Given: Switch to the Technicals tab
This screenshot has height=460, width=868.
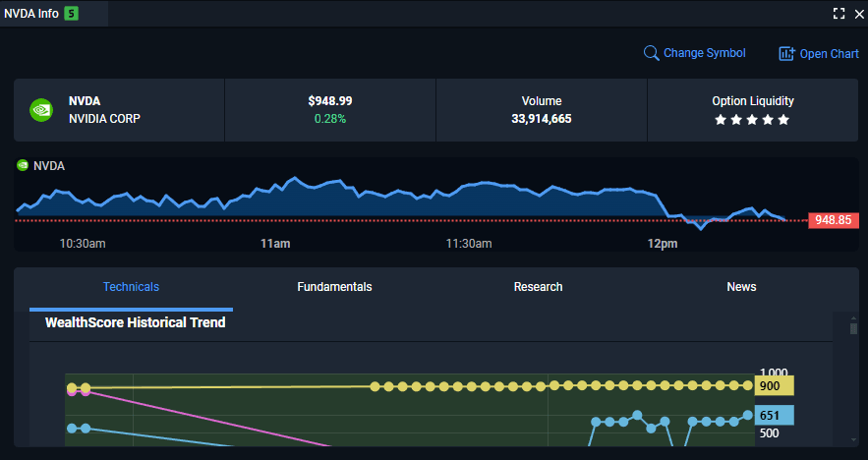Looking at the screenshot, I should click(x=131, y=287).
